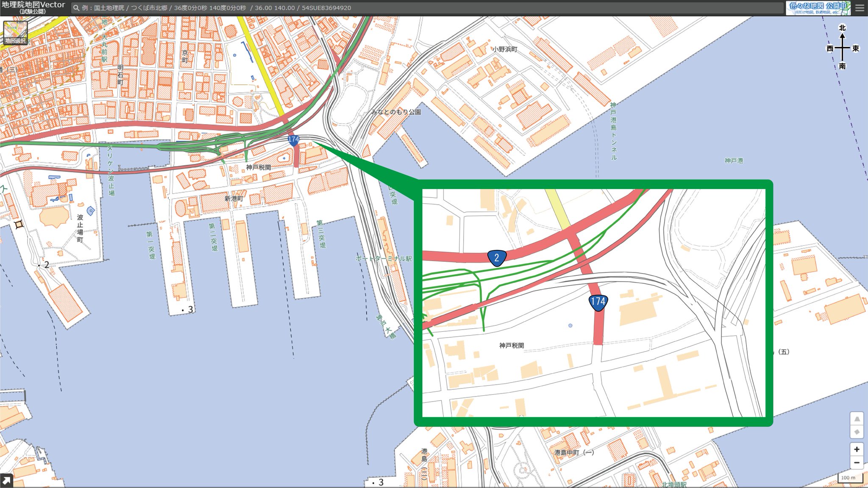Click the north compass arrow
This screenshot has width=868, height=488.
point(842,47)
